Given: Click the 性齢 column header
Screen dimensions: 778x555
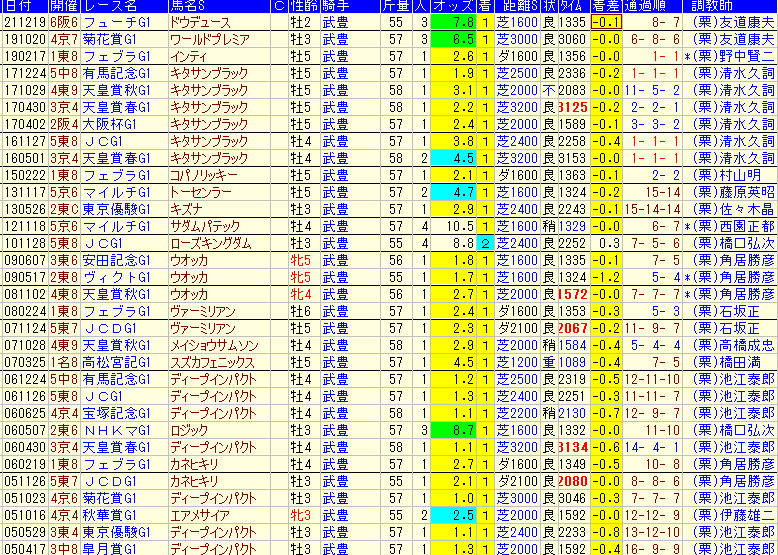Looking at the screenshot, I should 304,6.
